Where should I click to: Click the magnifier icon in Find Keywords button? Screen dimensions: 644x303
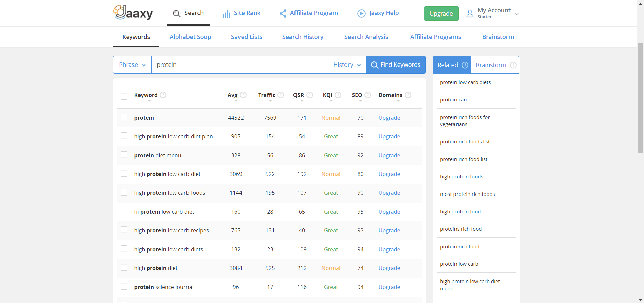[375, 65]
